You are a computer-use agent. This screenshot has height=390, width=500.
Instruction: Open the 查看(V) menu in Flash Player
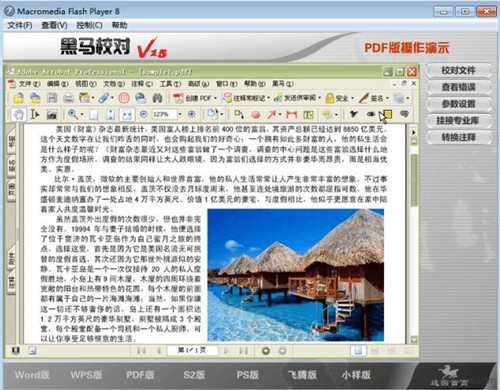point(54,25)
